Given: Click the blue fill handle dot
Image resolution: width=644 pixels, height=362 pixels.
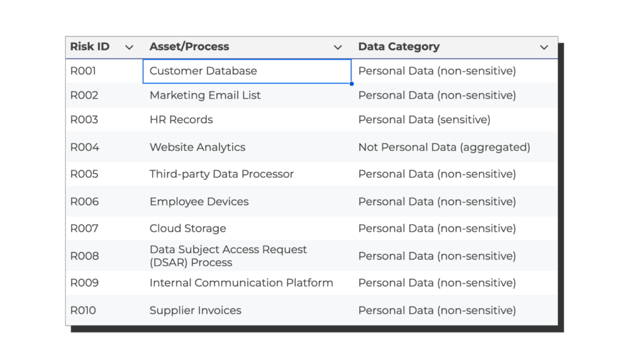Looking at the screenshot, I should (x=352, y=84).
